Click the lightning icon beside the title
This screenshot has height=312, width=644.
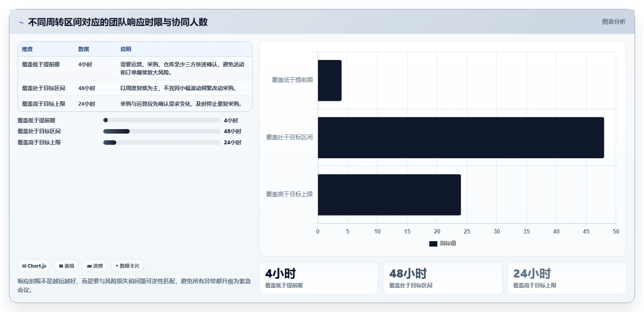coord(21,22)
